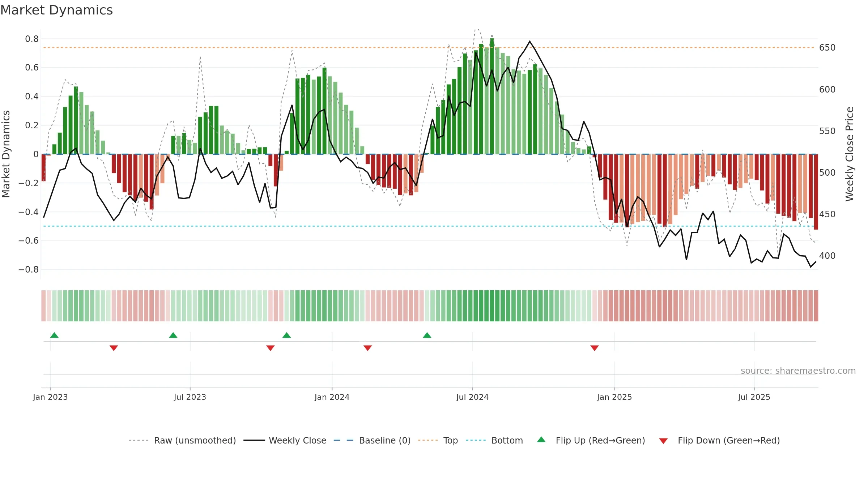Click the −0.8 left-axis tick label
The width and height of the screenshot is (868, 488).
coord(29,270)
